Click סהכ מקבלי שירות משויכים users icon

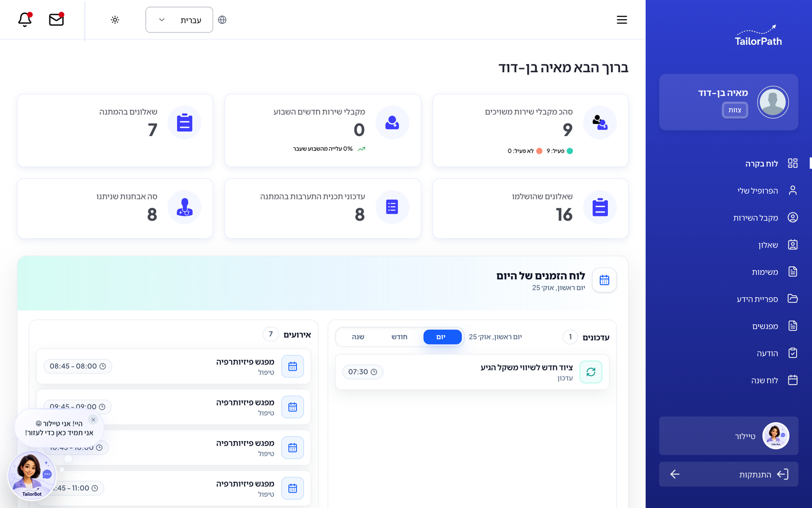click(600, 123)
